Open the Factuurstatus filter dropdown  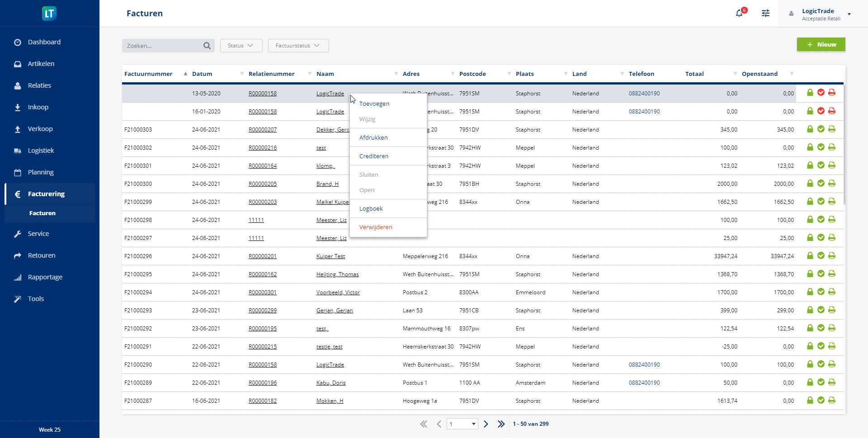click(x=298, y=46)
